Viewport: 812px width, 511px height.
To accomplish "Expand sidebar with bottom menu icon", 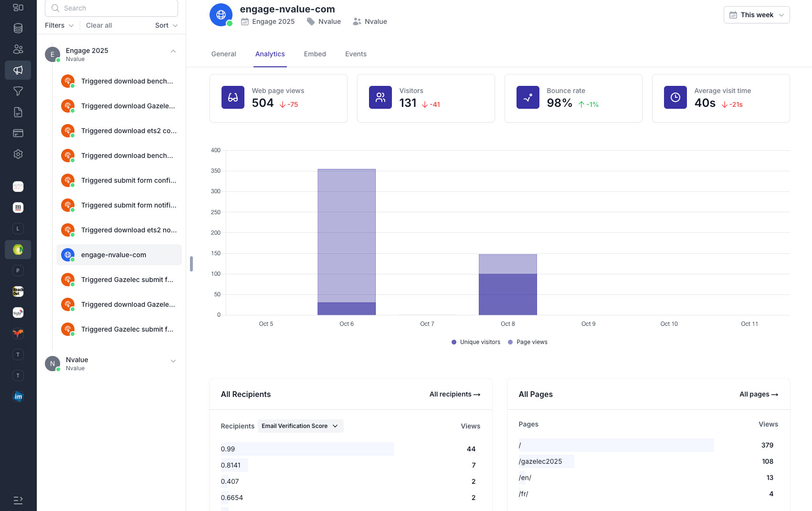I will click(18, 500).
